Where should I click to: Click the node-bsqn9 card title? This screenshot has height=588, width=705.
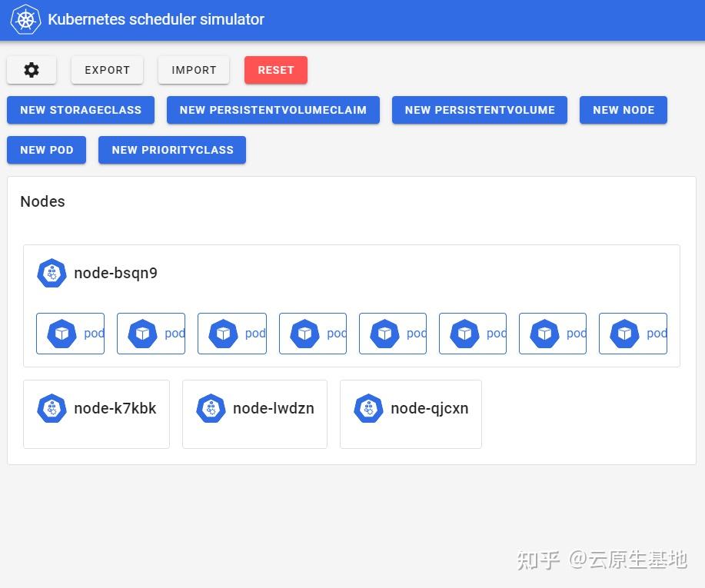[x=115, y=273]
